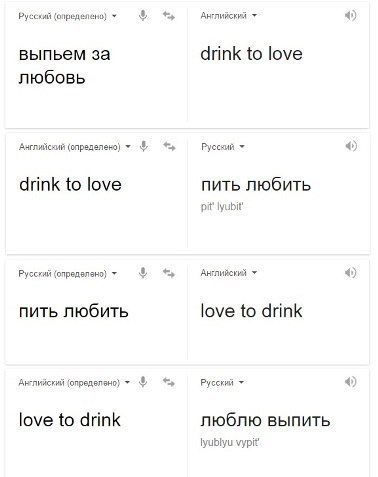
Task: Click microphone in second card with 'drink to love'
Action: [144, 146]
